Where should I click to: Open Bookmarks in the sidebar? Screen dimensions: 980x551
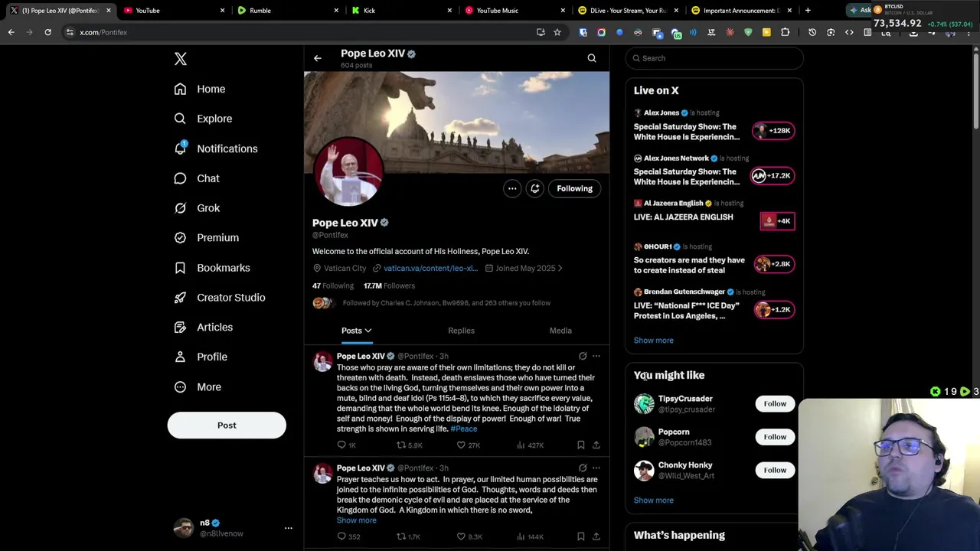click(x=212, y=268)
